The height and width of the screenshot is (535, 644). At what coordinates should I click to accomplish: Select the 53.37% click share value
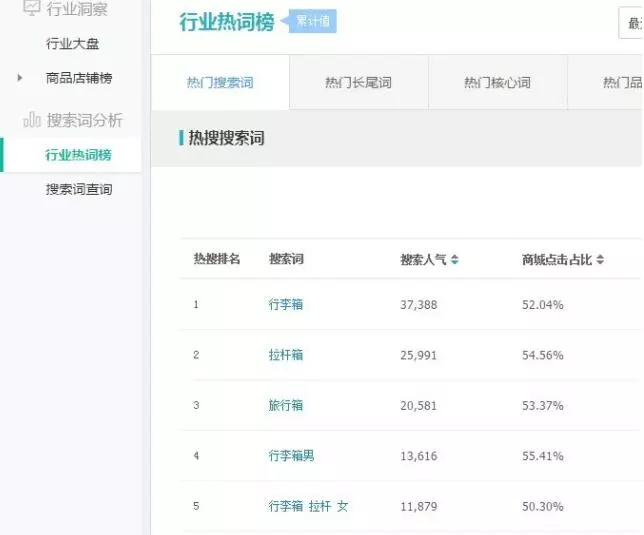(x=543, y=406)
